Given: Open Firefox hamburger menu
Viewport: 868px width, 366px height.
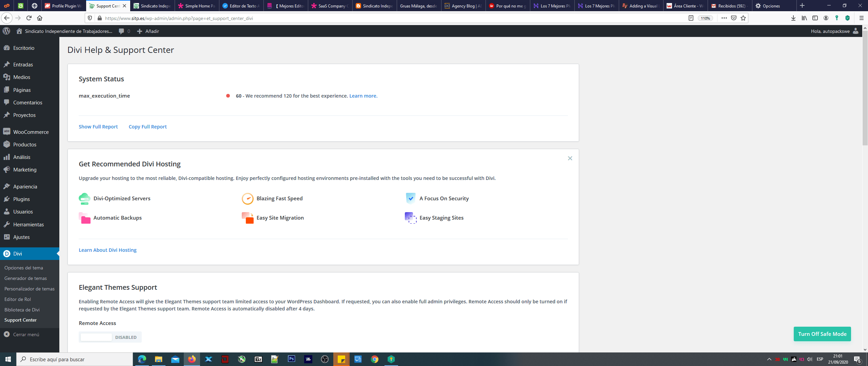Looking at the screenshot, I should (x=861, y=18).
